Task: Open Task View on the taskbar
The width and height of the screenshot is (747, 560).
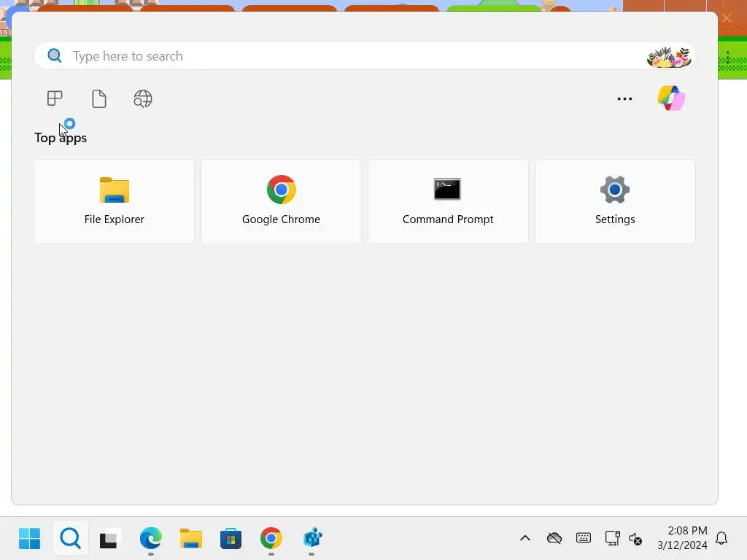Action: click(x=110, y=539)
